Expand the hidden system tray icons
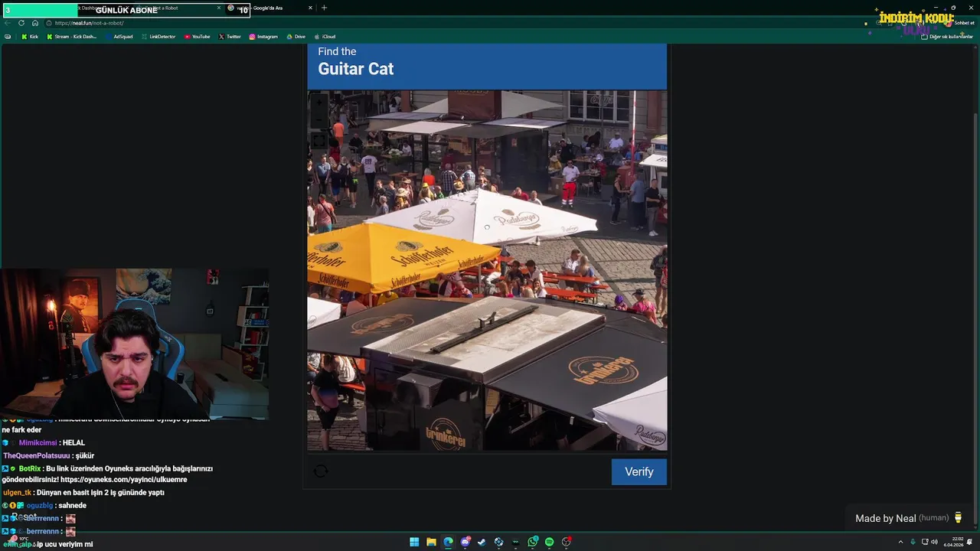The height and width of the screenshot is (551, 980). (x=900, y=542)
